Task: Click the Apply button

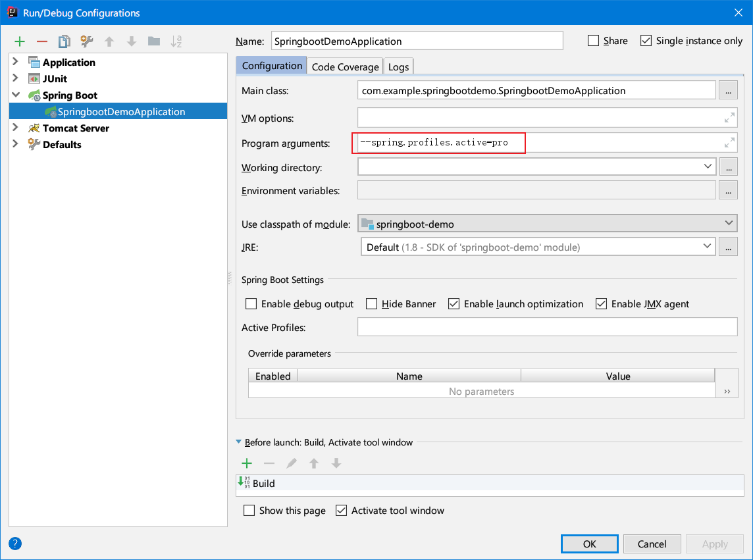Action: [x=715, y=544]
